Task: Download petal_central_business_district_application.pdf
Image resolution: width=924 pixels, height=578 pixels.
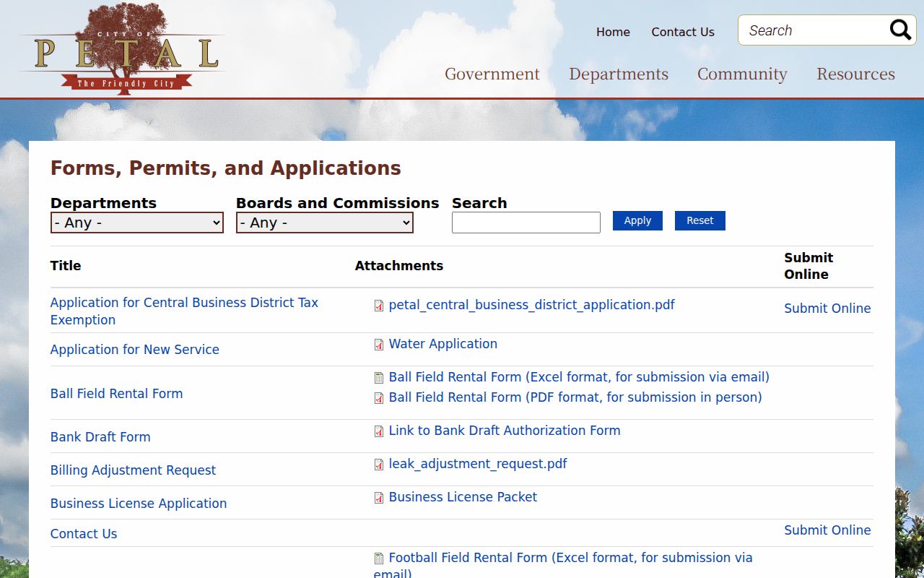Action: [x=531, y=305]
